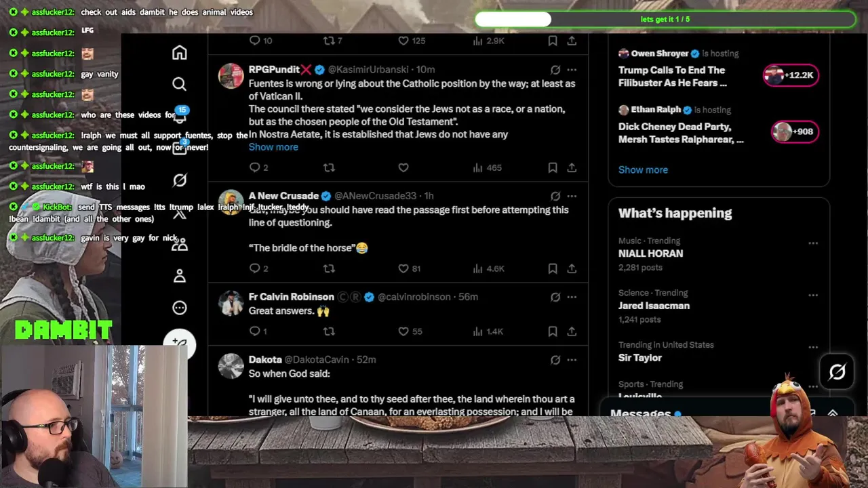
Task: Open options menu for NIALL HORAN trend
Action: point(813,243)
